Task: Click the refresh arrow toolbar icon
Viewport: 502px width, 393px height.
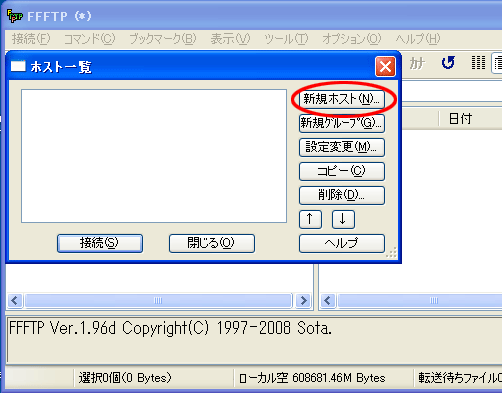Action: 448,63
